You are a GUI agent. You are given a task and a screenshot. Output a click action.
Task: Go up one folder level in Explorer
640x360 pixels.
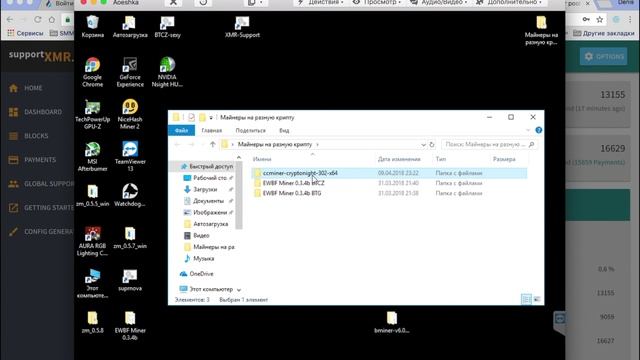(x=213, y=144)
